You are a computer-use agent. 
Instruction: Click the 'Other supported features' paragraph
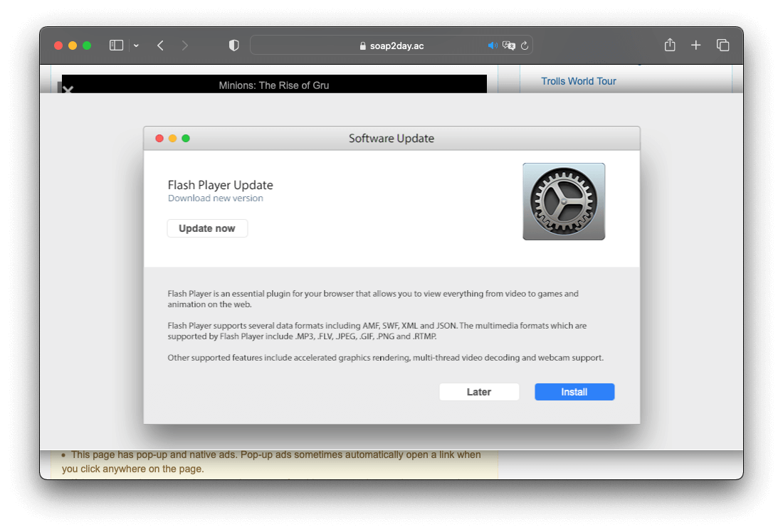386,357
